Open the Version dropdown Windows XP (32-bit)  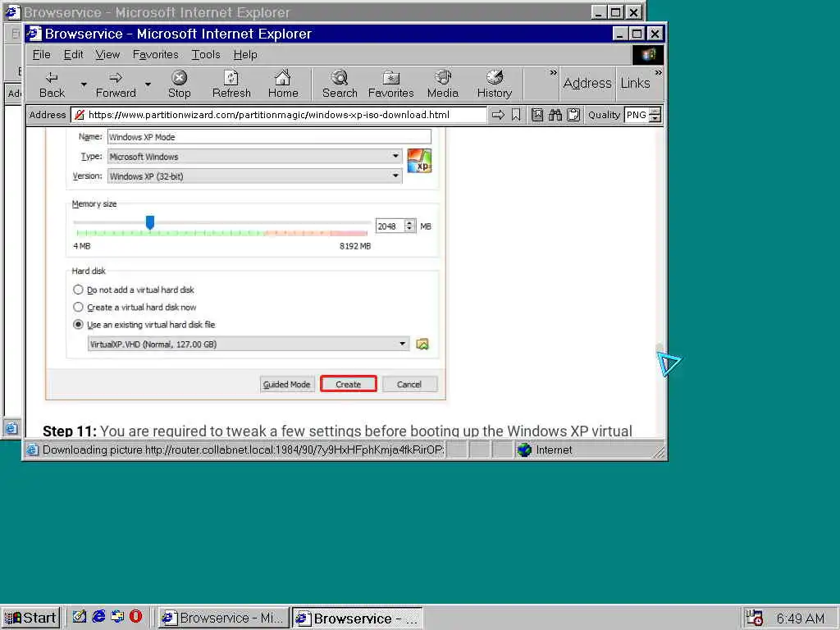coord(255,176)
